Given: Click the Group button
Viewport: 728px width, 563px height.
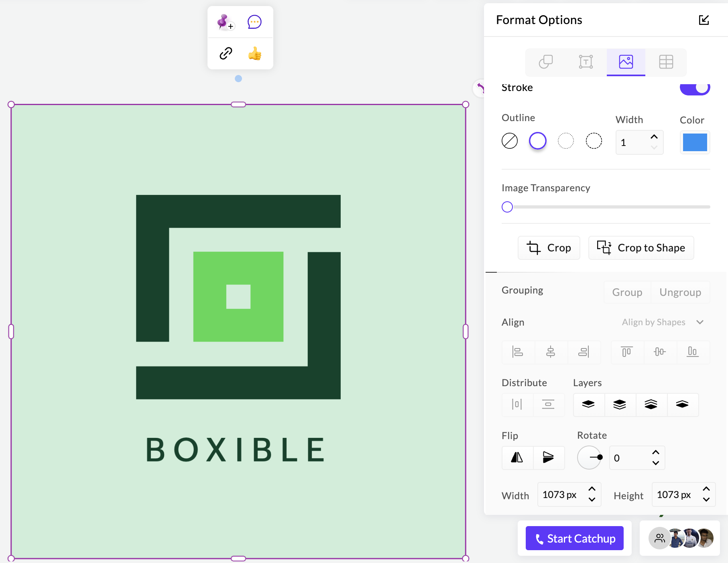Looking at the screenshot, I should 627,292.
